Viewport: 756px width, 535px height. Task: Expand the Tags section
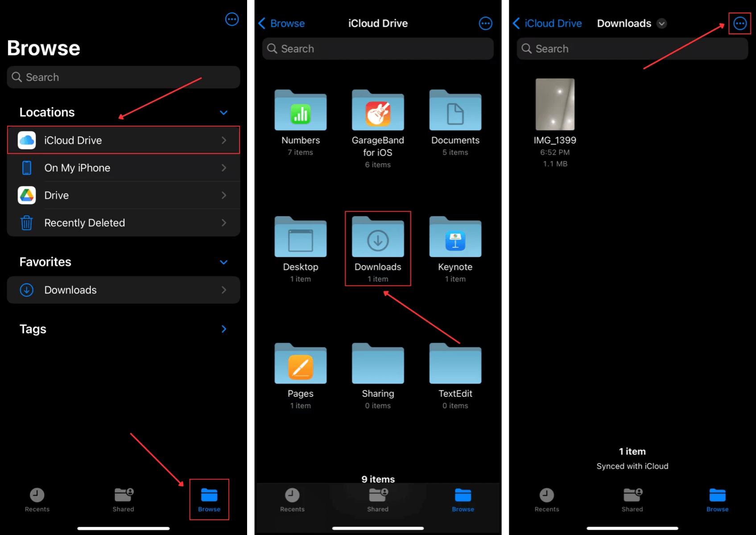pos(224,329)
